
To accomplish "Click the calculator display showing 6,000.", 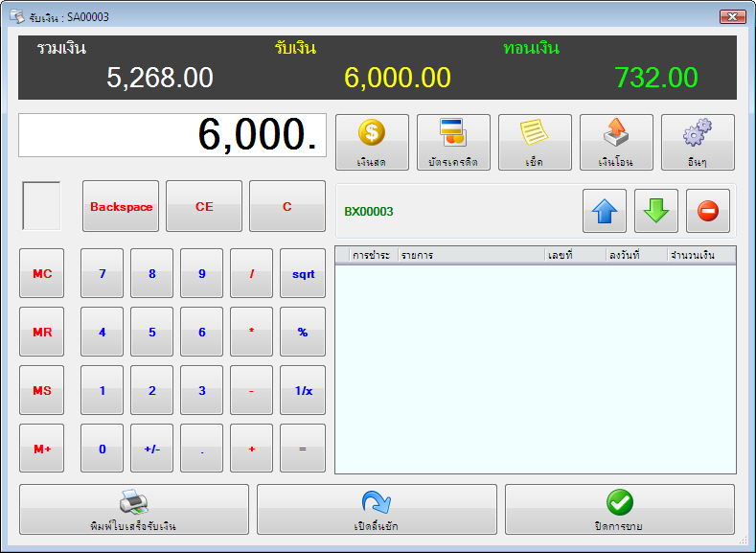I will point(172,135).
